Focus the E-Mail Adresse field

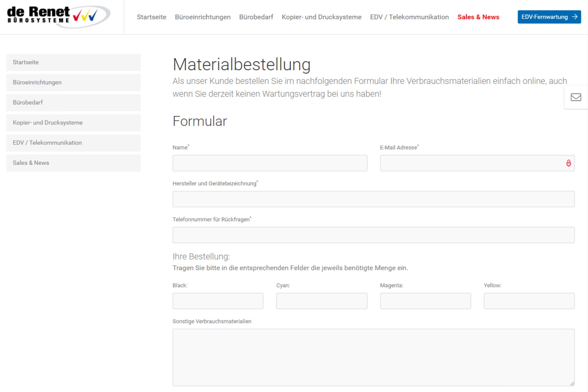point(471,163)
